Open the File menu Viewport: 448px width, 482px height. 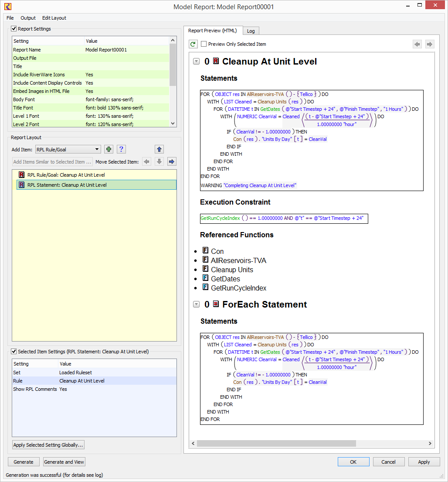click(x=10, y=18)
